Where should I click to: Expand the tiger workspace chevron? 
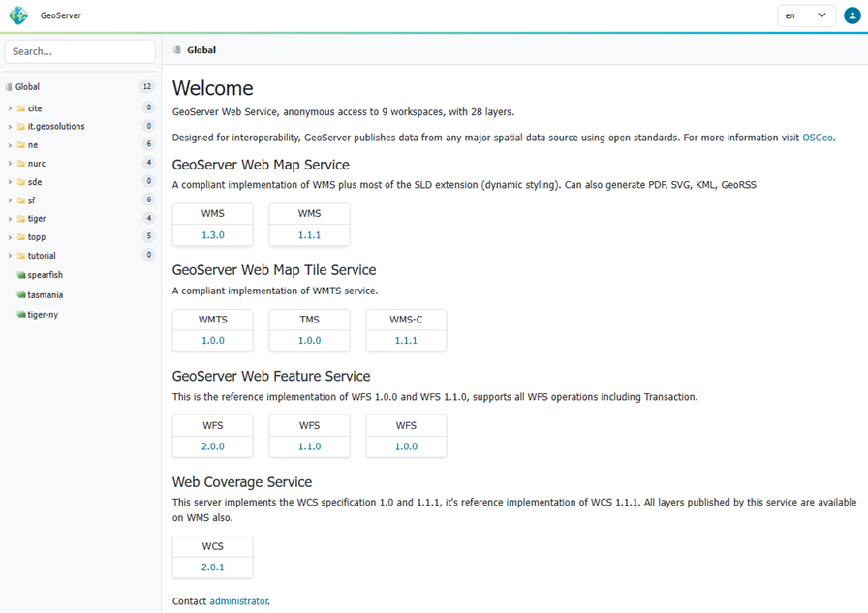click(x=10, y=219)
